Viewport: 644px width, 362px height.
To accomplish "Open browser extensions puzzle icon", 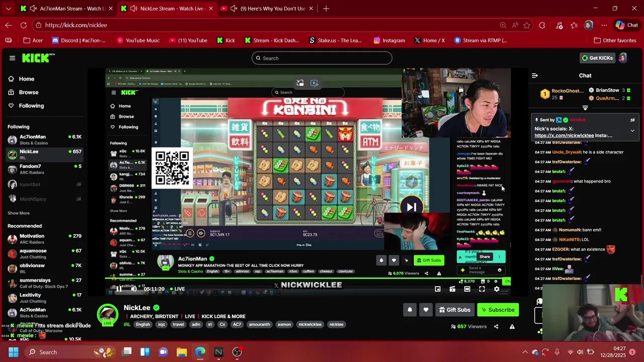I will click(542, 25).
